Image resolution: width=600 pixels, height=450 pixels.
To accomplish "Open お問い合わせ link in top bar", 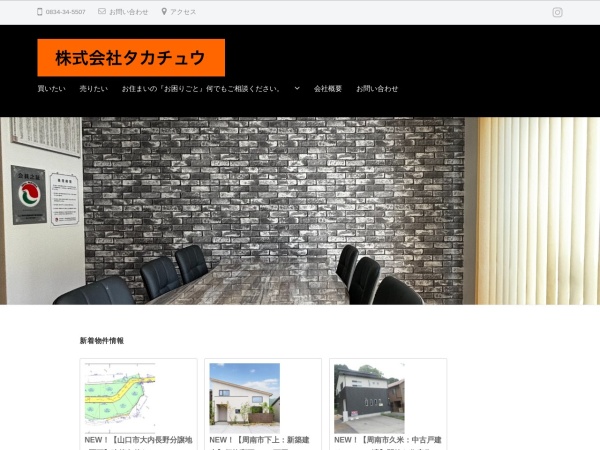I will [129, 12].
